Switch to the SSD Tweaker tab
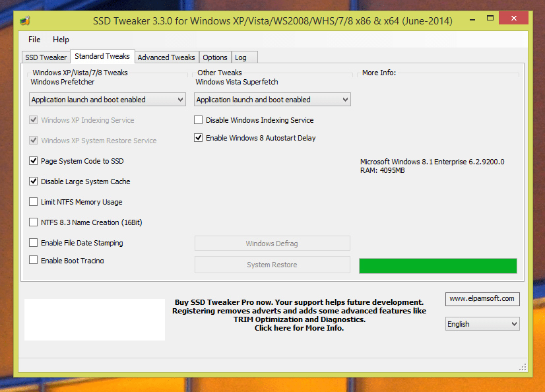Viewport: 545px width, 392px height. 46,57
